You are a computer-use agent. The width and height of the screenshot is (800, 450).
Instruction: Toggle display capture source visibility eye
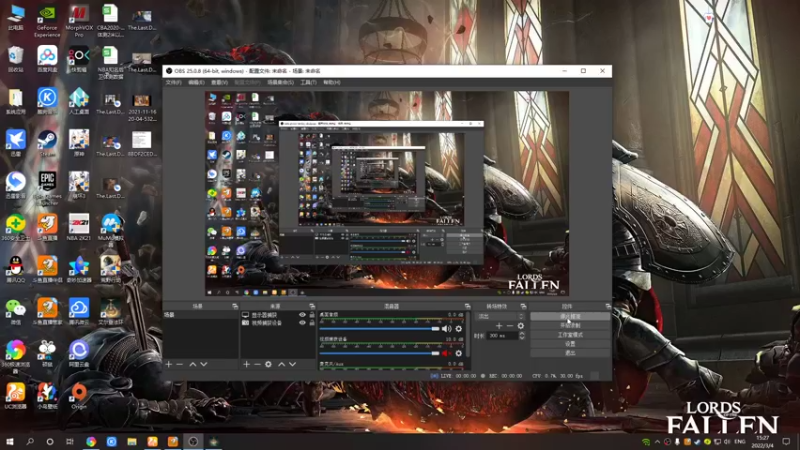(302, 315)
